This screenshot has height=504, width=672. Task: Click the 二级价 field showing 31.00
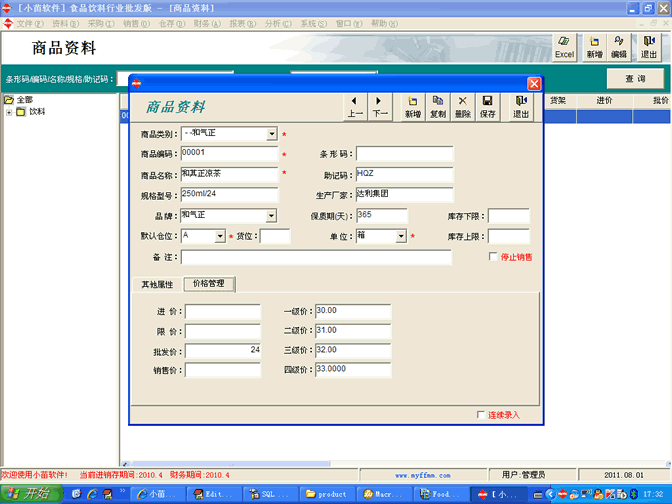(353, 331)
